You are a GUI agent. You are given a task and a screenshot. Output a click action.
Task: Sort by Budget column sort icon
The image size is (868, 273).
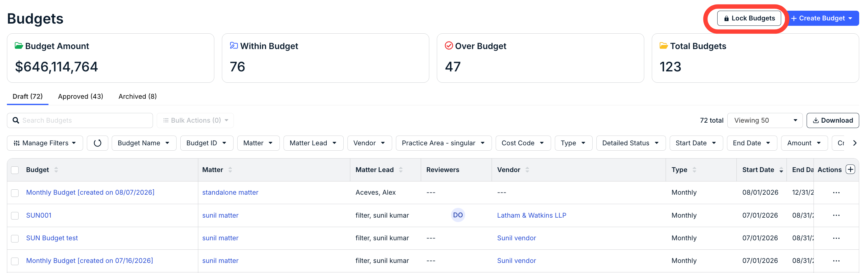[56, 170]
